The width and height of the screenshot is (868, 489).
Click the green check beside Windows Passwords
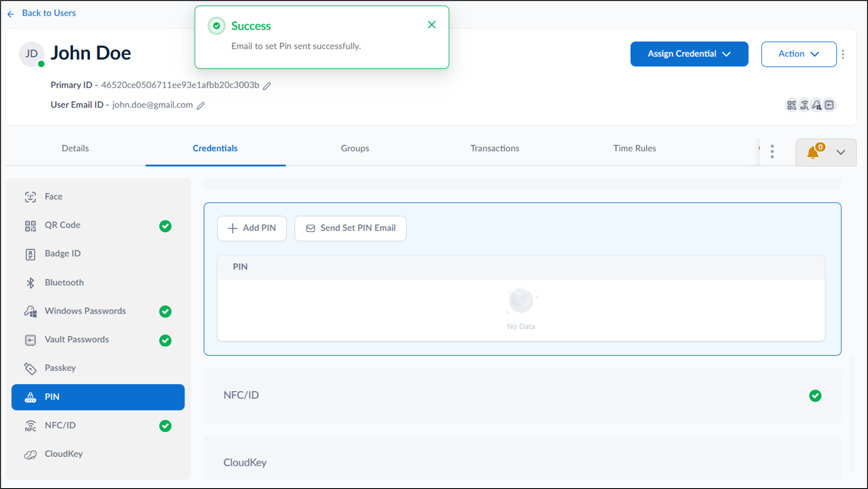(165, 311)
